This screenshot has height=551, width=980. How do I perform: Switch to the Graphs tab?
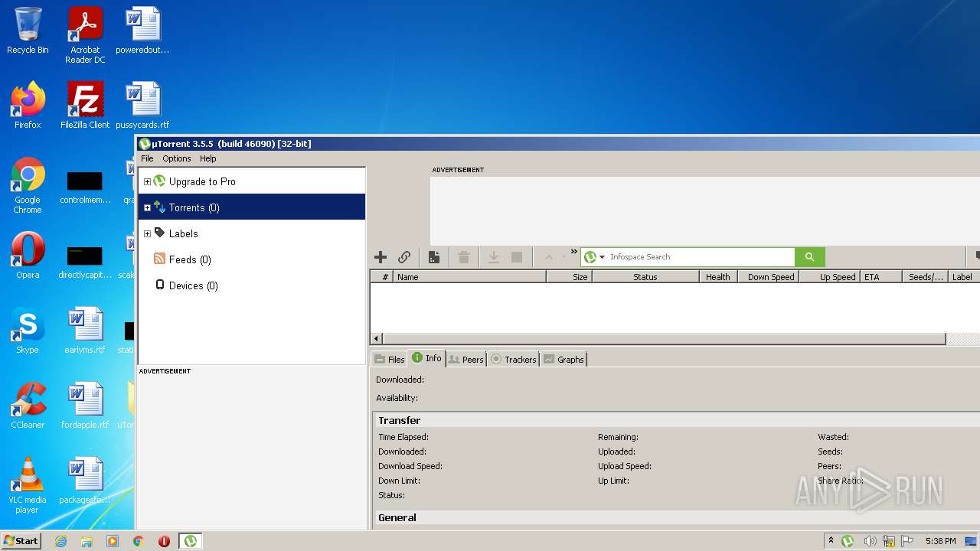pyautogui.click(x=563, y=359)
